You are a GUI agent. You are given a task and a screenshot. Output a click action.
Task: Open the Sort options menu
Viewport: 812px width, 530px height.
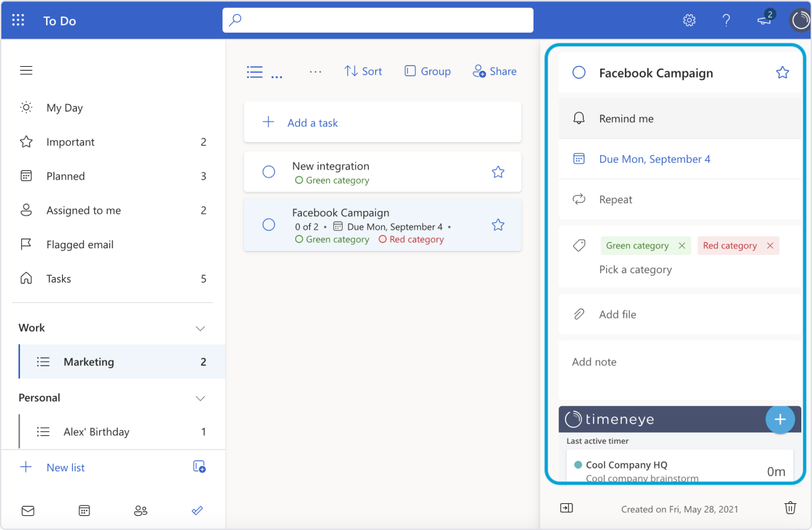363,71
